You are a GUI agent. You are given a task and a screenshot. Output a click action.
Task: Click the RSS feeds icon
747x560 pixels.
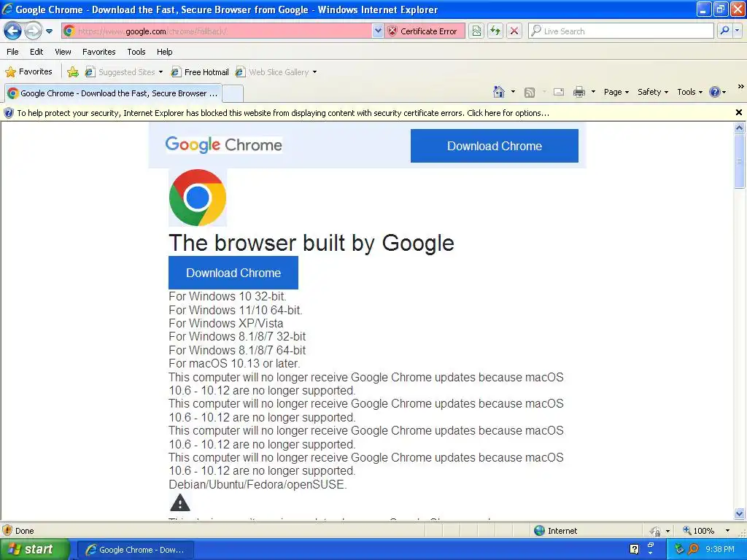coord(530,93)
